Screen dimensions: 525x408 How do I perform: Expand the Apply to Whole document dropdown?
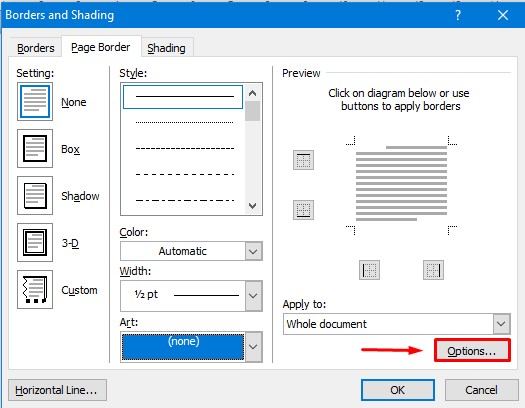pos(396,324)
